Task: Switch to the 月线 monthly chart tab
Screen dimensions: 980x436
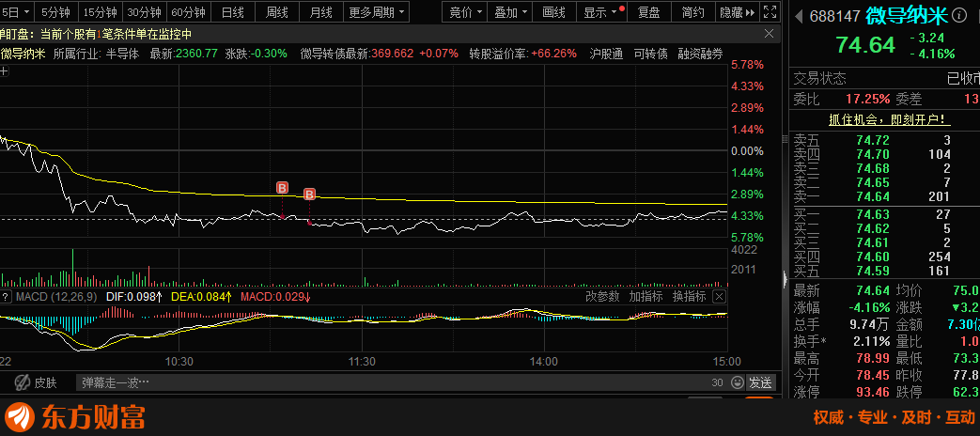Action: coord(321,12)
